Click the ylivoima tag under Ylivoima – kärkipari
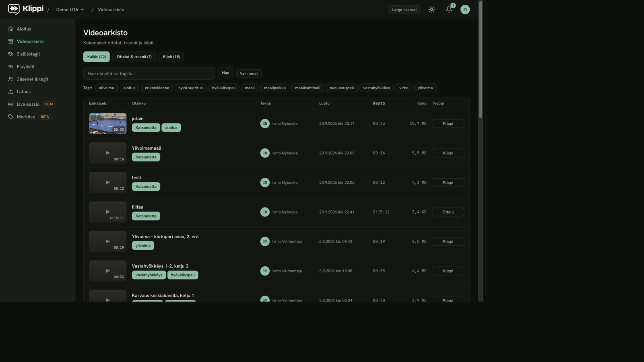Image resolution: width=644 pixels, height=362 pixels. click(143, 245)
